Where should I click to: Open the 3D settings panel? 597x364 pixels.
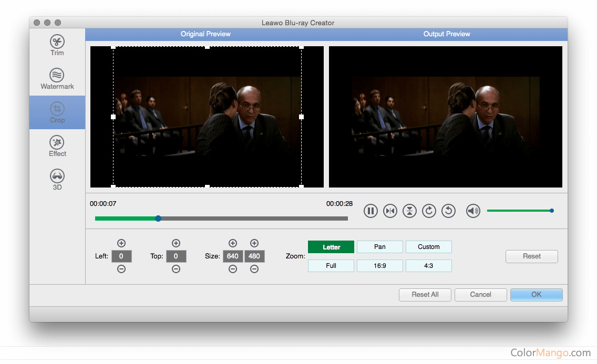[57, 180]
